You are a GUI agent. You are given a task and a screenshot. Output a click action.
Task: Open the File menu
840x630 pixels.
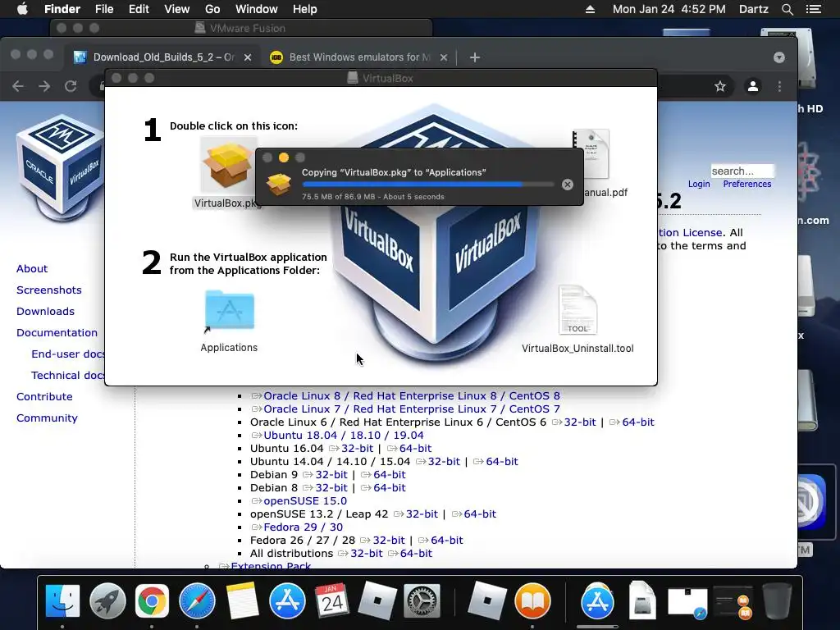point(104,9)
